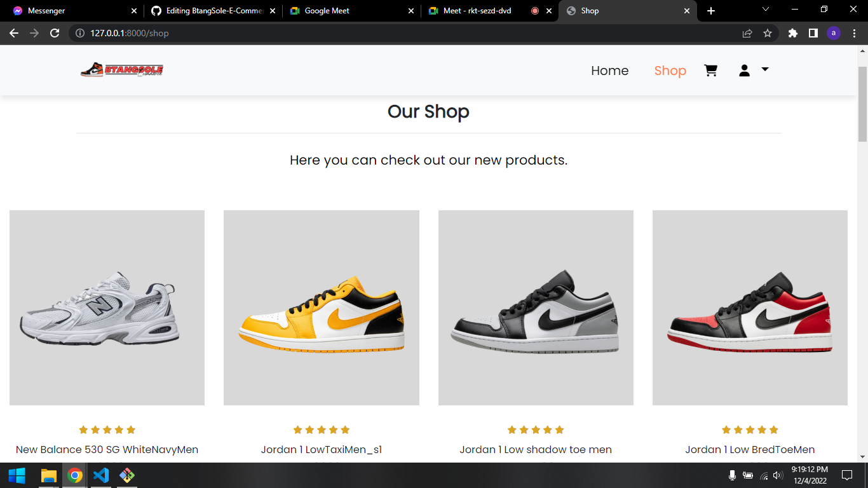The image size is (868, 488).
Task: Click the microphone tray icon
Action: [732, 475]
